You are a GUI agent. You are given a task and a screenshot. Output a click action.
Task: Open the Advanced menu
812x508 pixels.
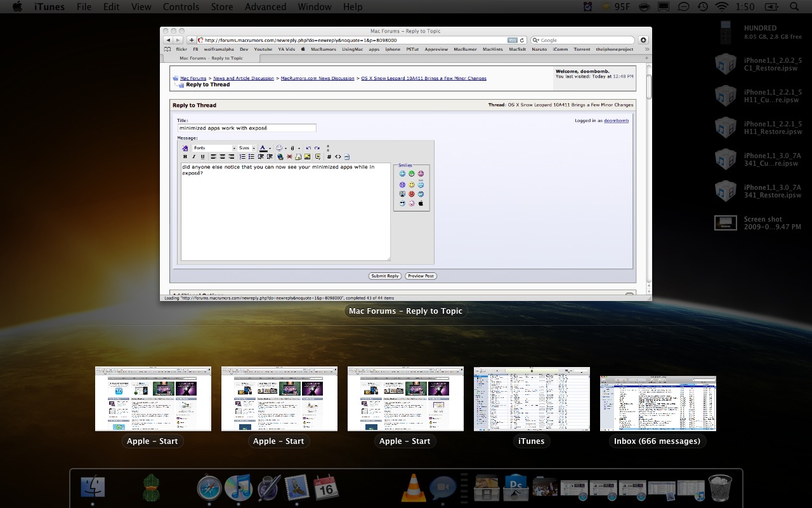point(265,7)
